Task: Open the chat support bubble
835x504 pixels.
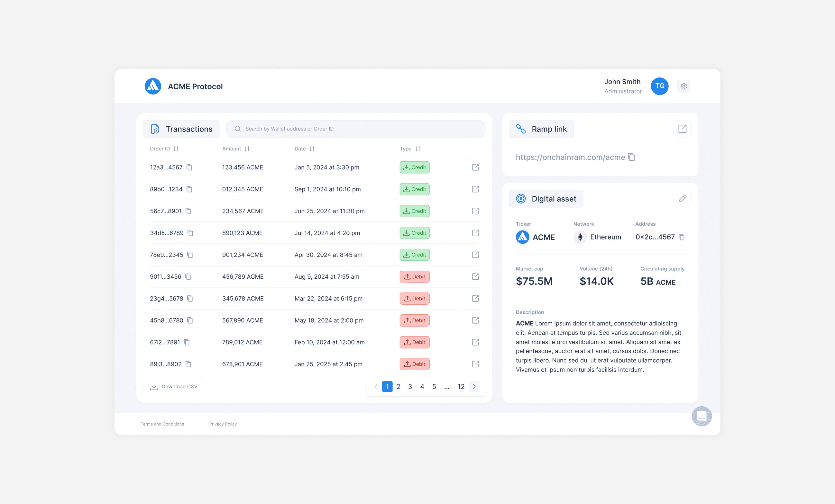Action: tap(701, 416)
